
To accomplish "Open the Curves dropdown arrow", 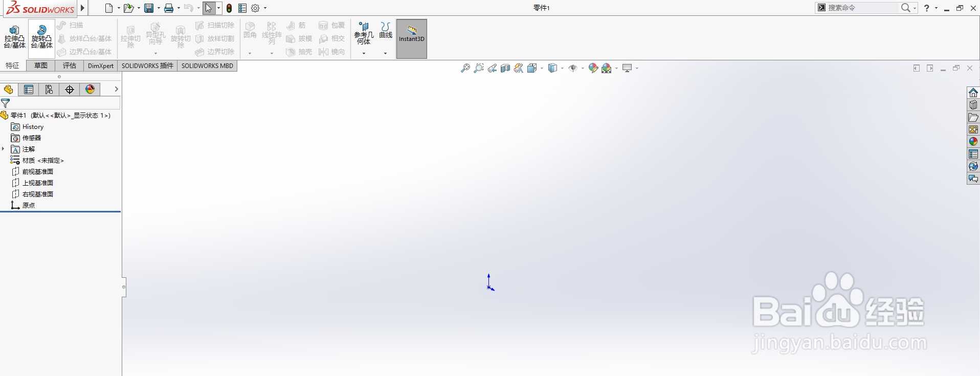I will 385,53.
